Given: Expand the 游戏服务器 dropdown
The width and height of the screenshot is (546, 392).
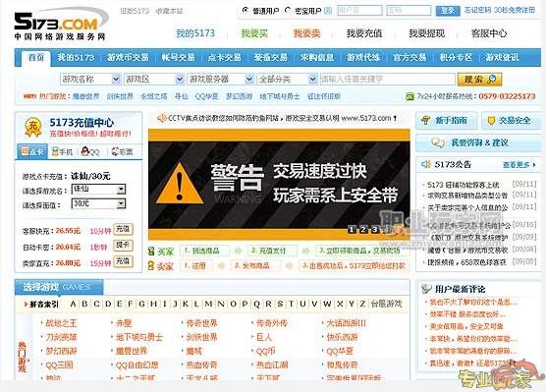Looking at the screenshot, I should (249, 80).
